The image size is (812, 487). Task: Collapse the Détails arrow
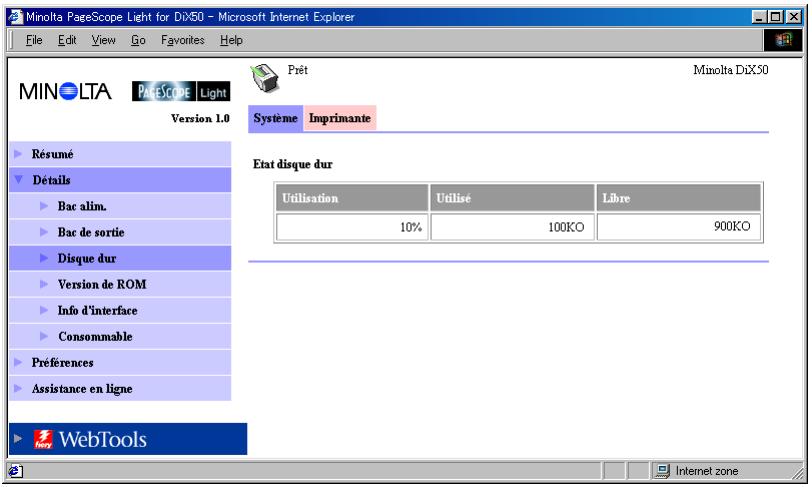coord(19,179)
